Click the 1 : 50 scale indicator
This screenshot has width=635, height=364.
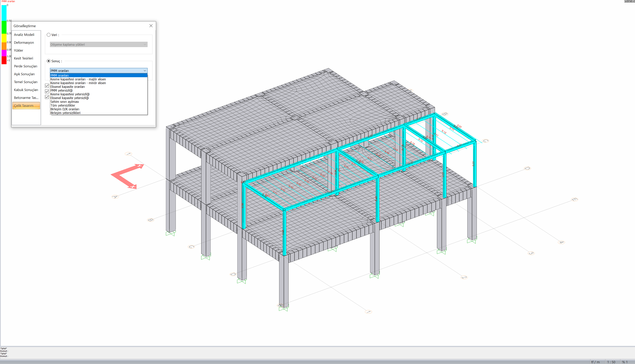click(x=611, y=362)
